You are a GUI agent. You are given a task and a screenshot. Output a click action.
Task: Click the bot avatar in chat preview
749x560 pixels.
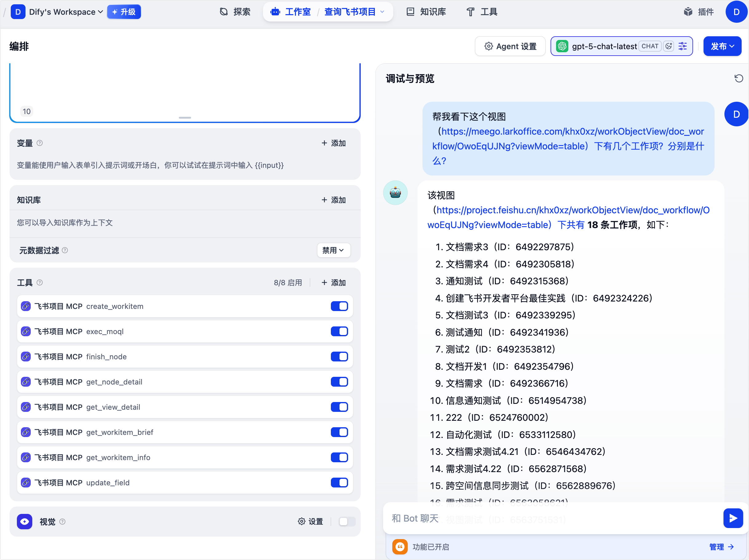coord(395,193)
